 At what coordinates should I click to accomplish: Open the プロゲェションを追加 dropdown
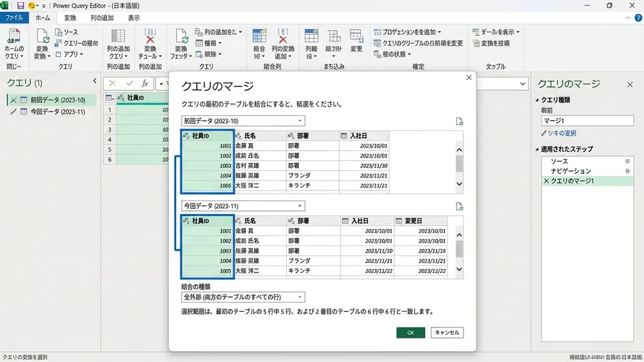(407, 32)
